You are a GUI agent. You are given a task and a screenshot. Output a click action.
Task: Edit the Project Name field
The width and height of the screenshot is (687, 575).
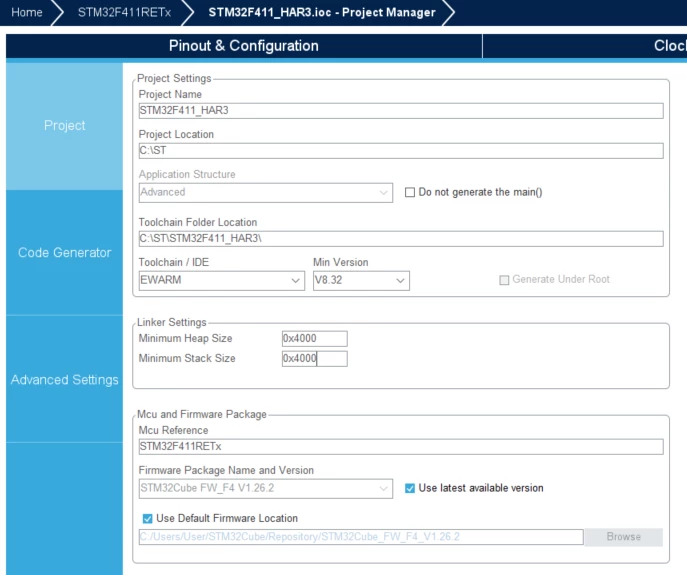[401, 110]
